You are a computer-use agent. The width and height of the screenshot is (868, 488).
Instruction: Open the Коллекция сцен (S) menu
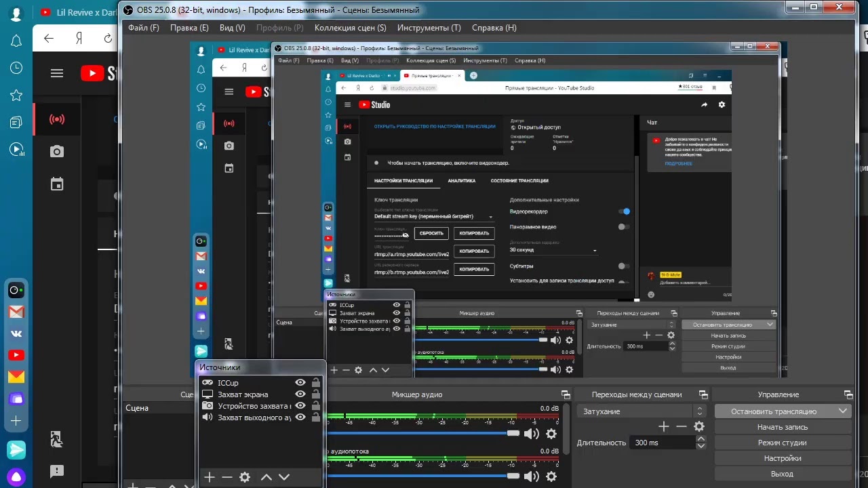point(350,28)
